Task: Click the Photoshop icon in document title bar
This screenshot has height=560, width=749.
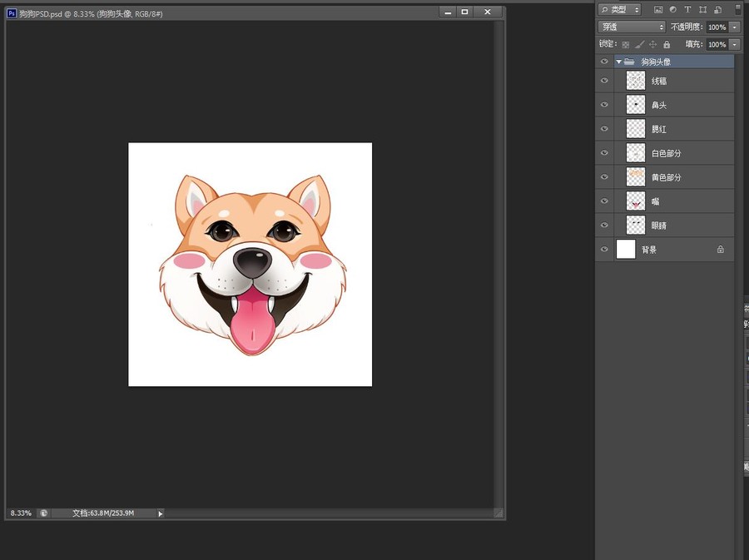Action: click(12, 13)
